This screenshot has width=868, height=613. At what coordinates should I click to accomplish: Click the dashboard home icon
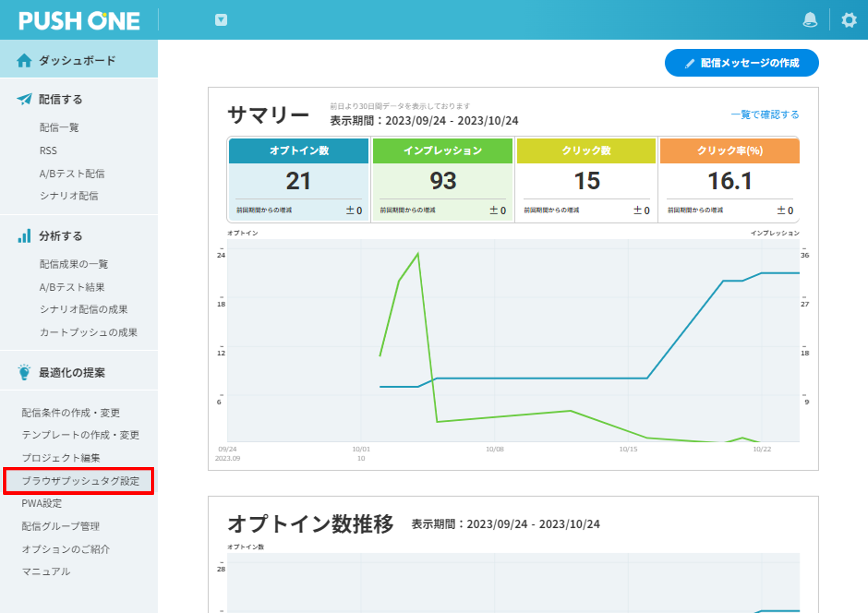pyautogui.click(x=24, y=60)
